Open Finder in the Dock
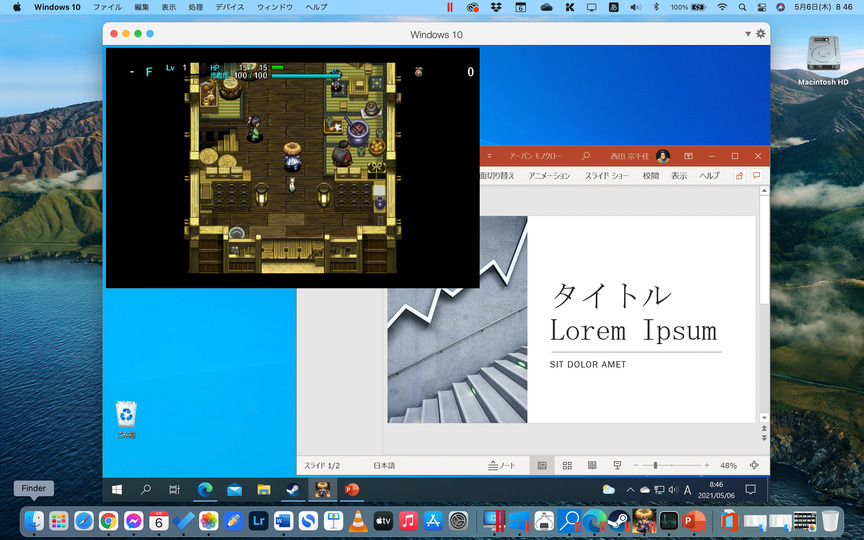The image size is (864, 540). (x=34, y=521)
